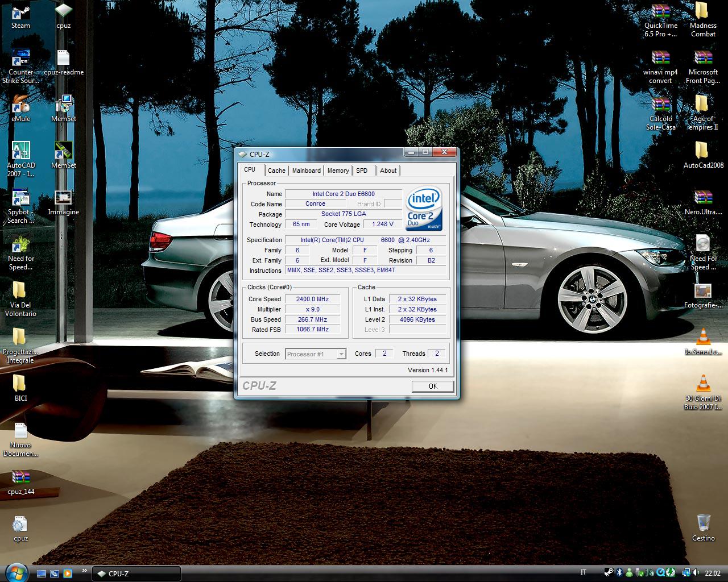Click the Intel Core 2 Duo logo
The width and height of the screenshot is (728, 582).
coord(424,209)
